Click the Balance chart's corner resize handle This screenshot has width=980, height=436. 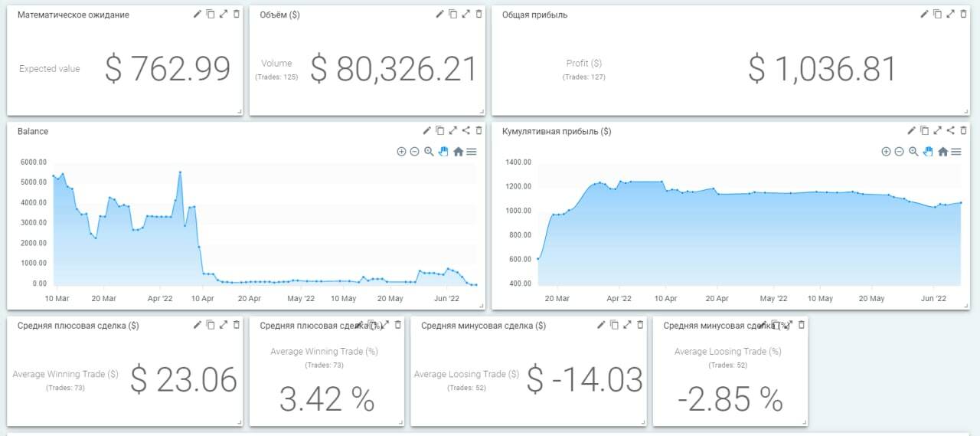click(x=482, y=306)
